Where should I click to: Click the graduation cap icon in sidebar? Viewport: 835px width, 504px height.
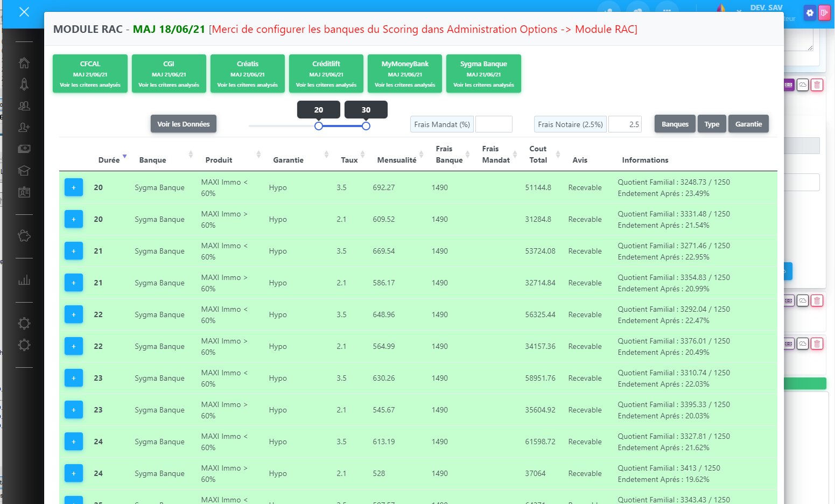pyautogui.click(x=24, y=171)
